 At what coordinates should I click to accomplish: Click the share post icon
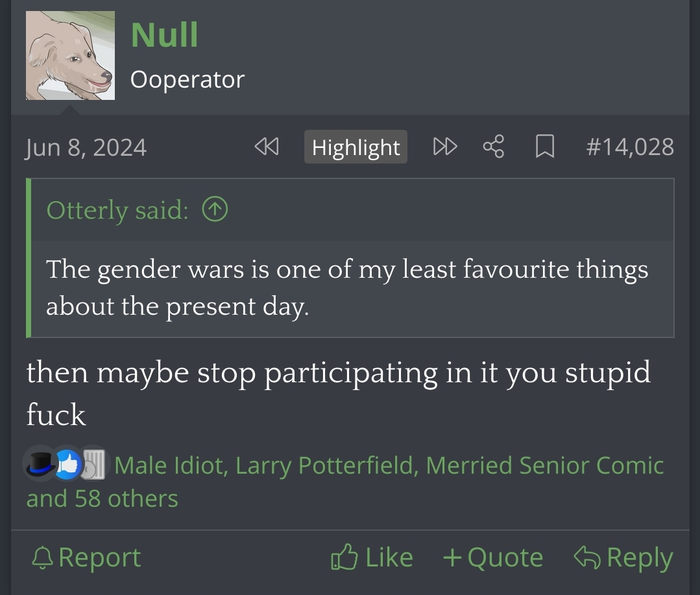tap(493, 147)
